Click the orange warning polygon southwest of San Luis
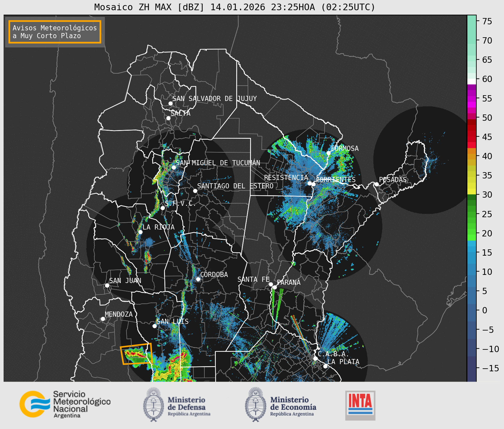This screenshot has width=504, height=429. (136, 354)
